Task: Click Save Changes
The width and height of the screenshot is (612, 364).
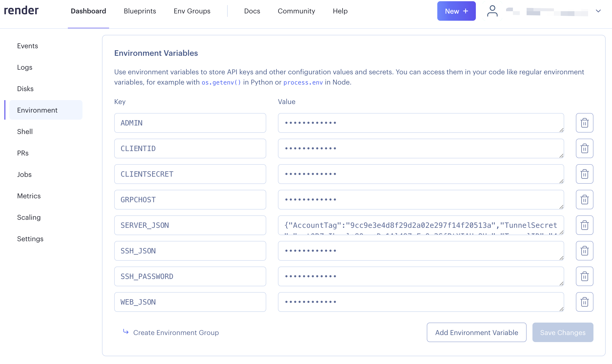Action: 563,332
